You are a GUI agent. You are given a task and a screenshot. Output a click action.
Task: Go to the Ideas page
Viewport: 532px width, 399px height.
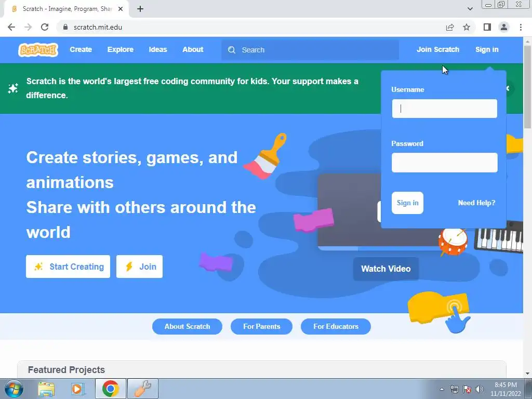(158, 49)
